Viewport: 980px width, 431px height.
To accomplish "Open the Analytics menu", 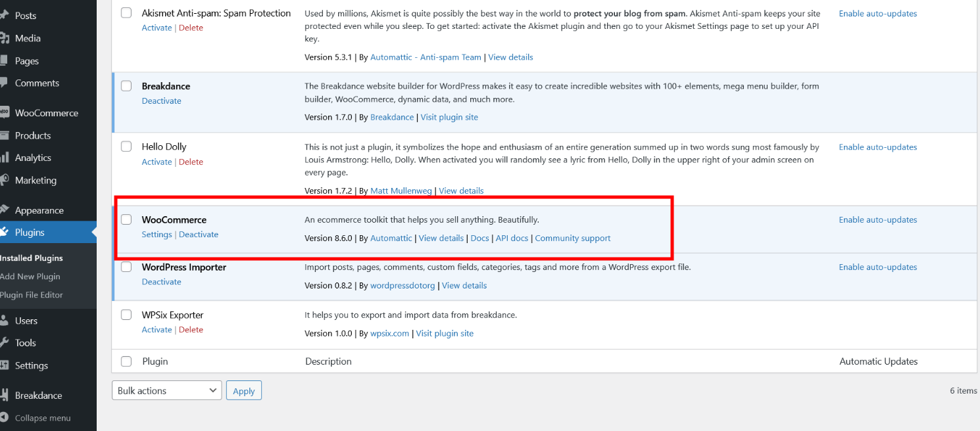I will (x=33, y=158).
